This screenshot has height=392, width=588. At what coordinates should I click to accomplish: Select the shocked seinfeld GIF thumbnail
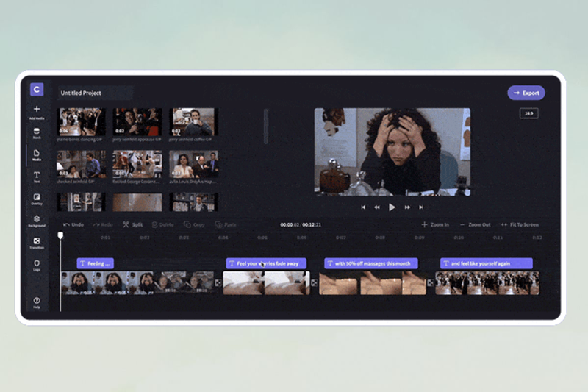81,164
